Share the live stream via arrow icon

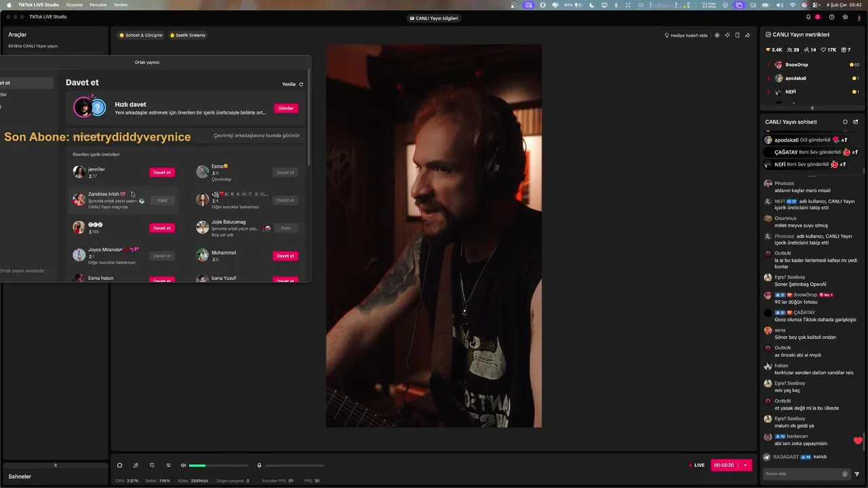[x=747, y=35]
